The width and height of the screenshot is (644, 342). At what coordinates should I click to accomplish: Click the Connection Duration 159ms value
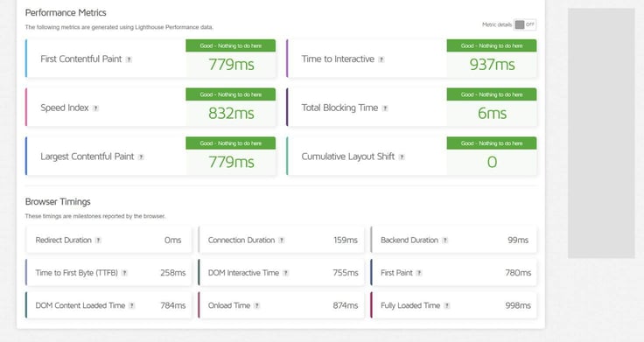pos(346,241)
